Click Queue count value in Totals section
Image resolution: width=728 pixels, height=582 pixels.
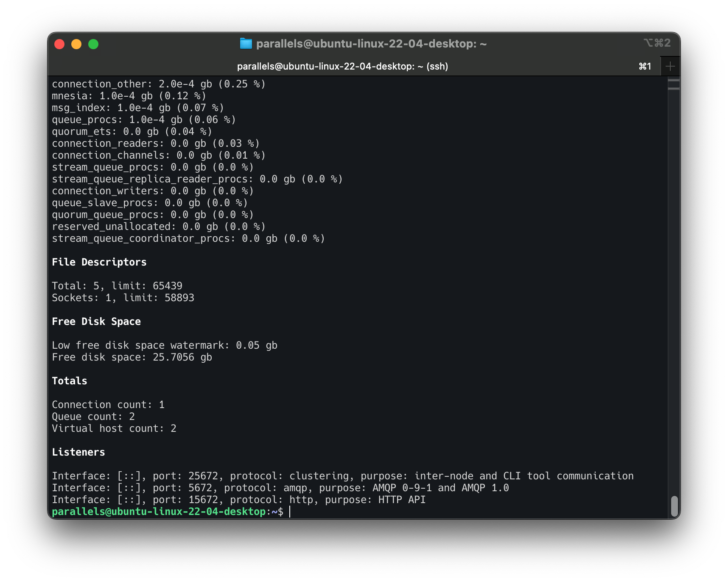(132, 416)
